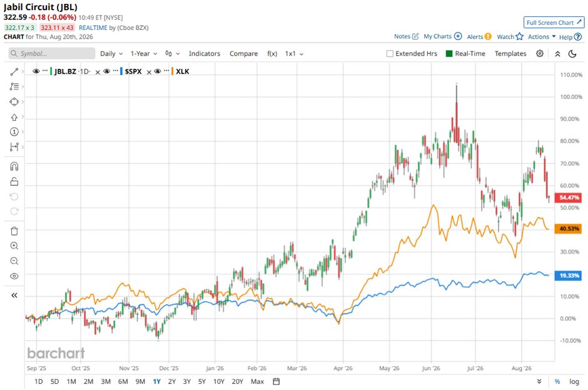Viewport: 588px width, 390px height.
Task: Open the 1x1 grid layout dropdown
Action: 294,54
